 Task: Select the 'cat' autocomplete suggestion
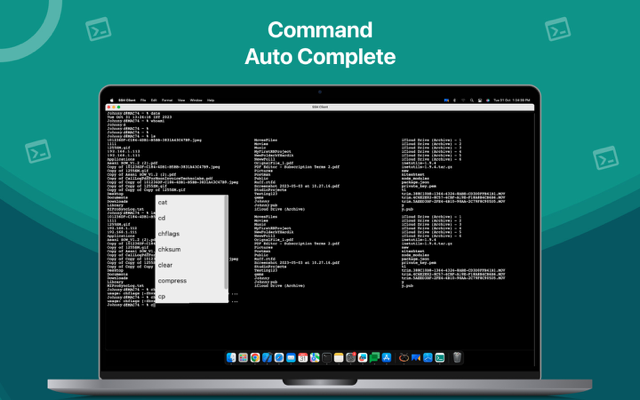coord(163,203)
